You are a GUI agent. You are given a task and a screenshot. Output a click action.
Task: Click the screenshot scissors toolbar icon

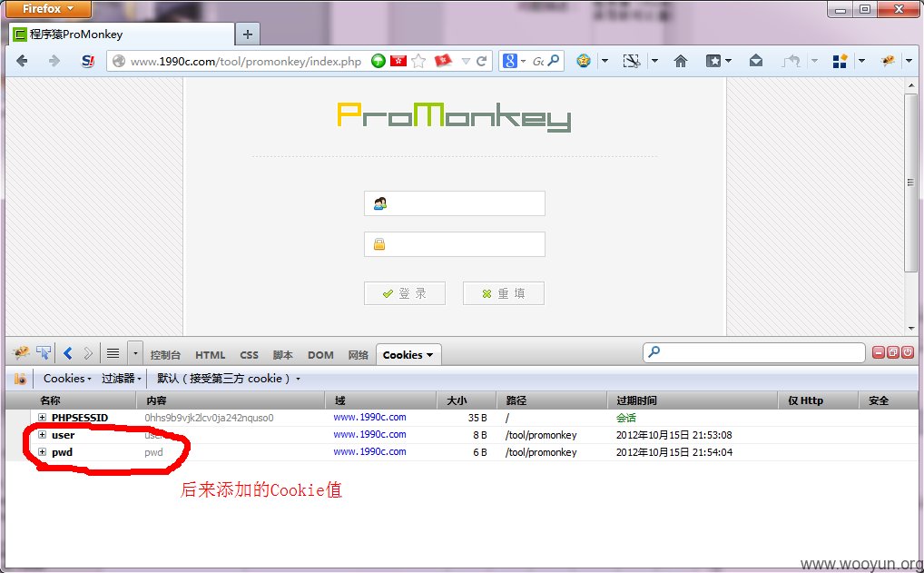pos(632,61)
